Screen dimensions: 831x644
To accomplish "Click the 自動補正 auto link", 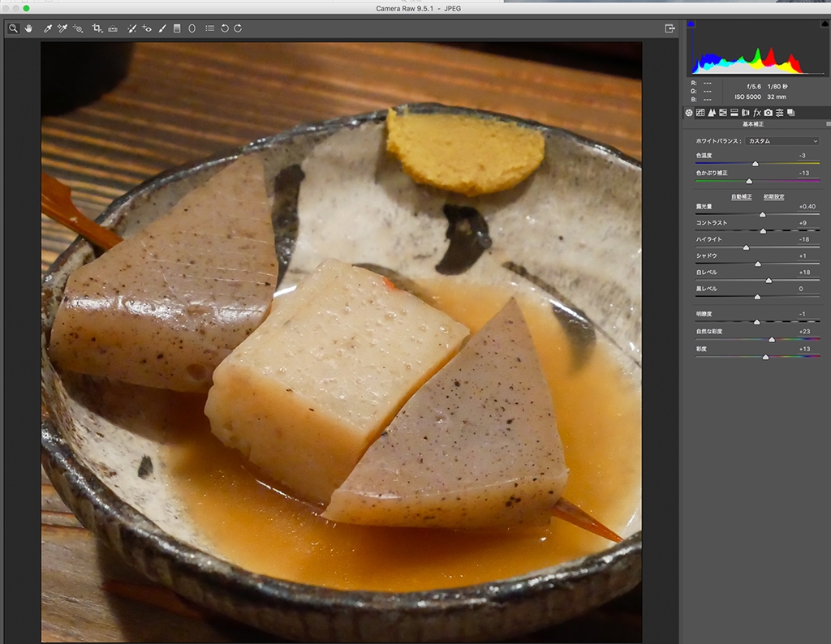I will 741,197.
